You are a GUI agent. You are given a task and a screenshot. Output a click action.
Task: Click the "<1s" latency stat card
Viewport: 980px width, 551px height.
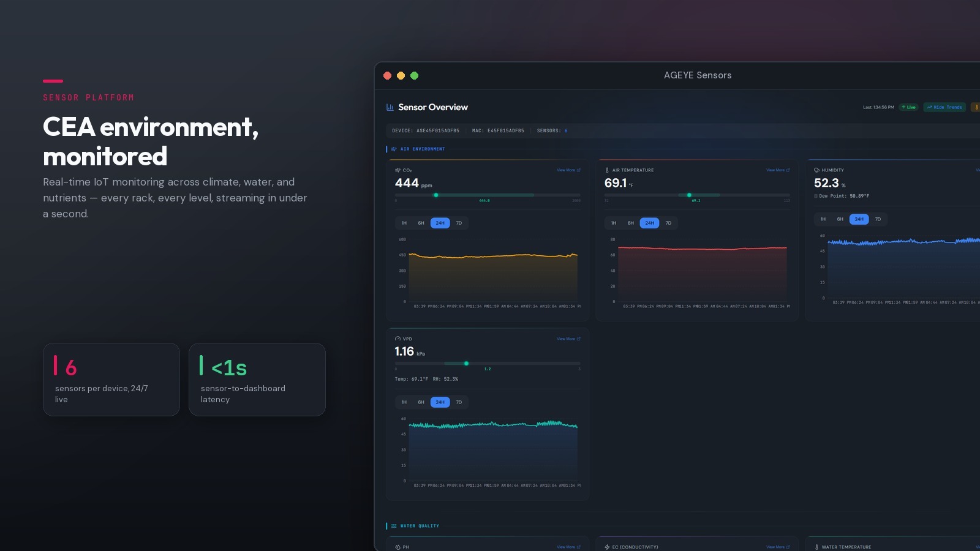257,380
